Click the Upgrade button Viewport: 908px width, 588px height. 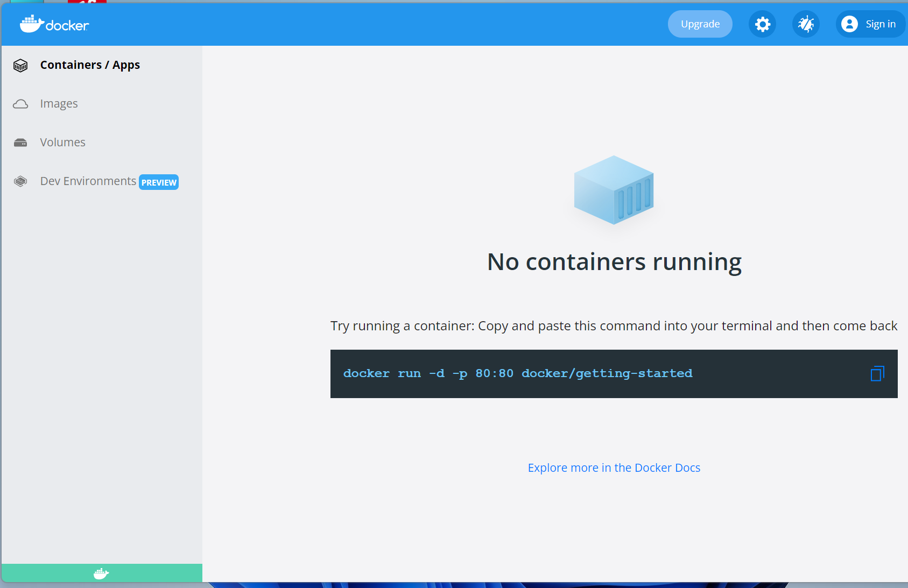(x=700, y=24)
